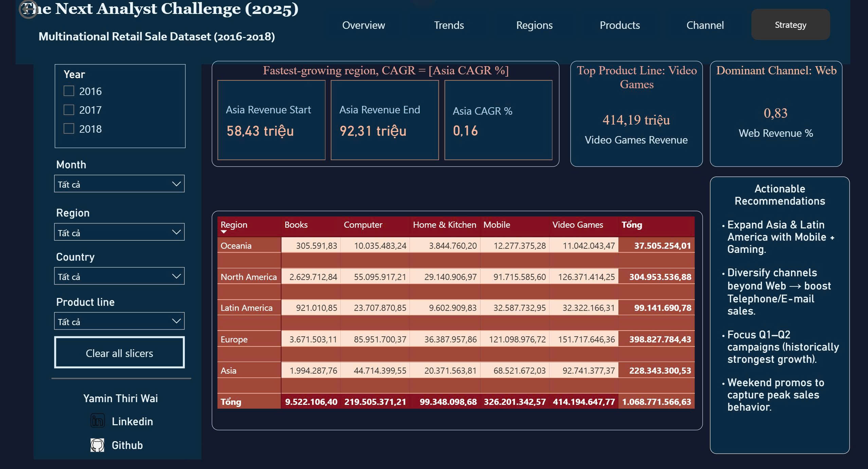Click Books total 9.522.106,40
Screen dimensions: 868x469
(311, 402)
